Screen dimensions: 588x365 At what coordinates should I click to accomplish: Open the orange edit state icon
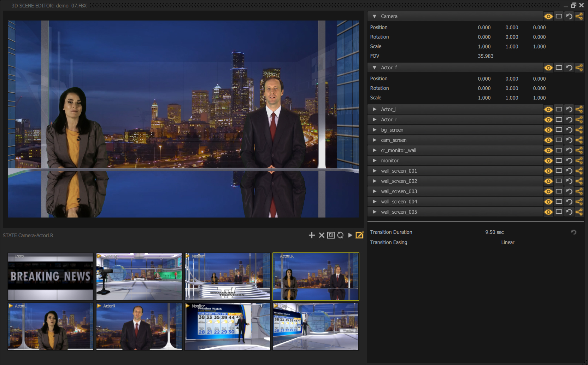pyautogui.click(x=359, y=235)
